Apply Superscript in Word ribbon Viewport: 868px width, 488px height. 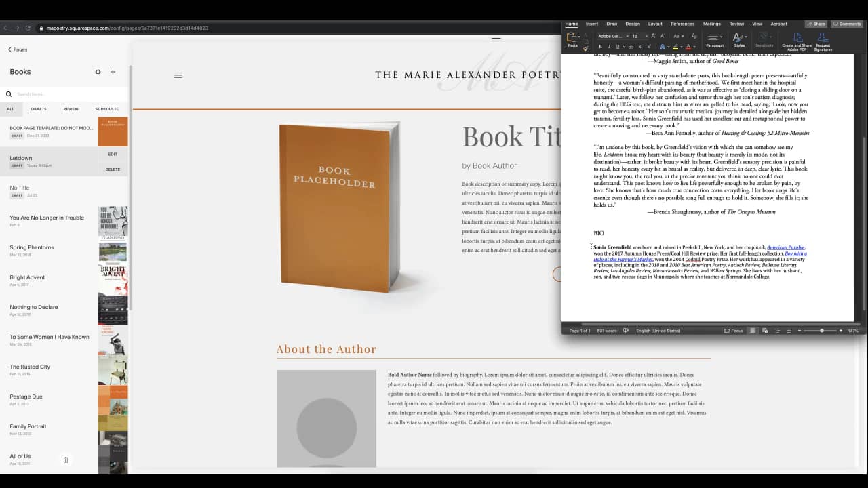pyautogui.click(x=649, y=47)
